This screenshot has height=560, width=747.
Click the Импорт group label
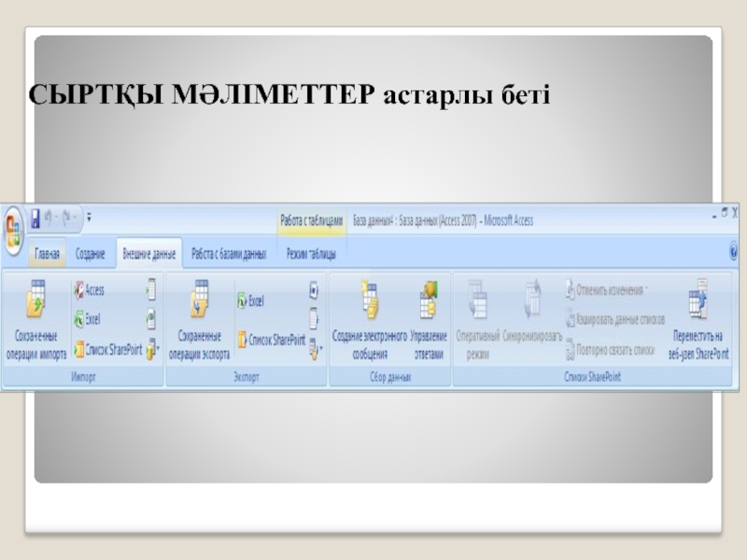(83, 377)
